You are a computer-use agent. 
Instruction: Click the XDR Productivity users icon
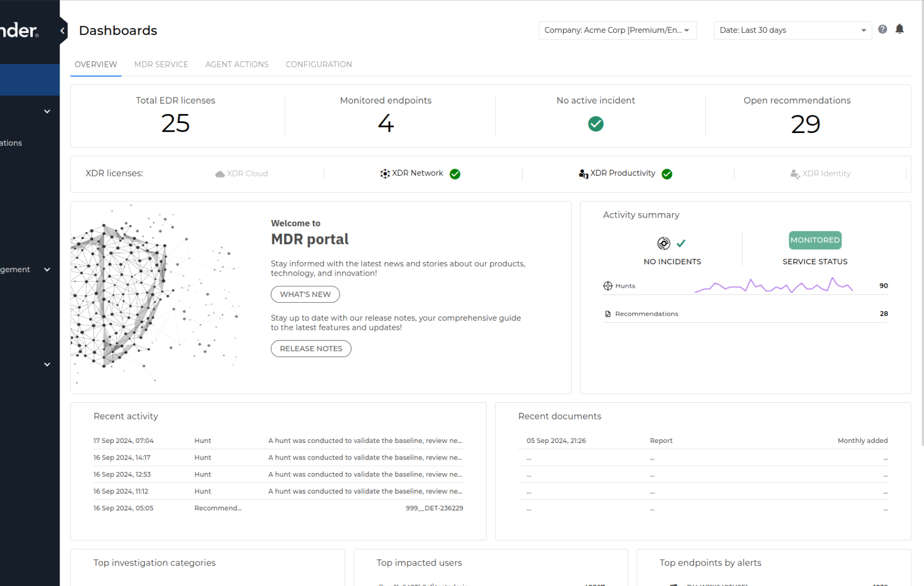point(583,173)
